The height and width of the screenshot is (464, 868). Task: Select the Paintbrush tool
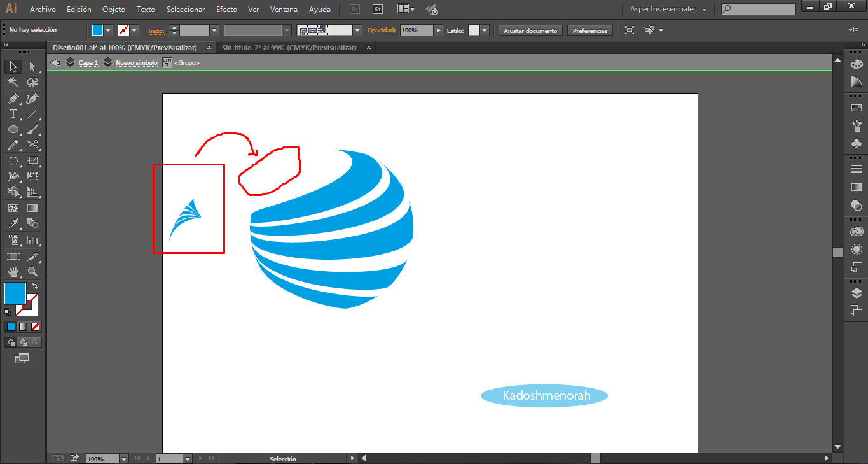click(32, 130)
